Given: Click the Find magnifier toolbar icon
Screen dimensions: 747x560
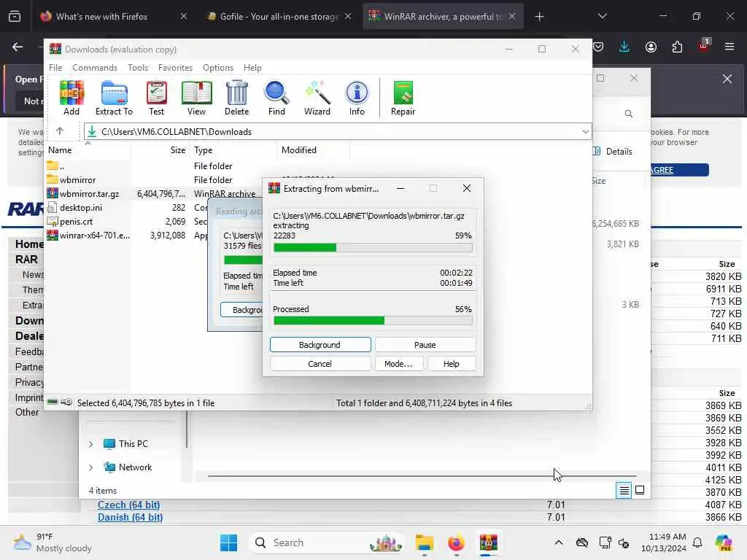Looking at the screenshot, I should tap(276, 98).
